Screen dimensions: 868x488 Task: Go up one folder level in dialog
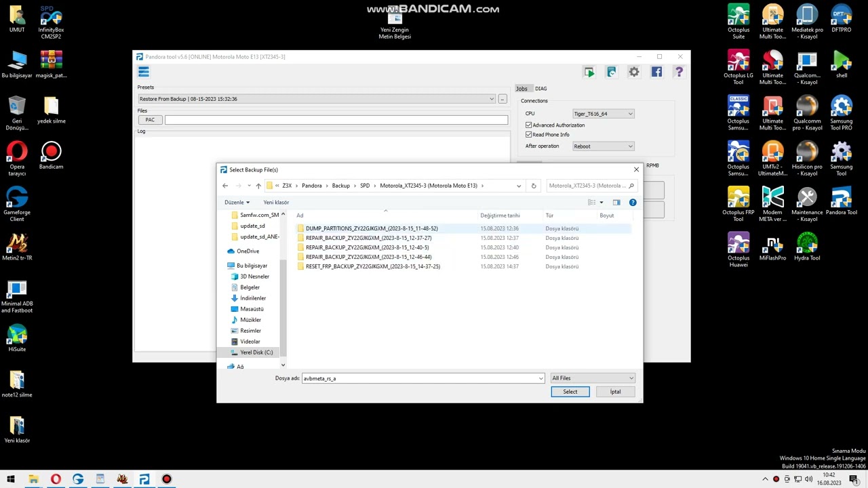(258, 186)
